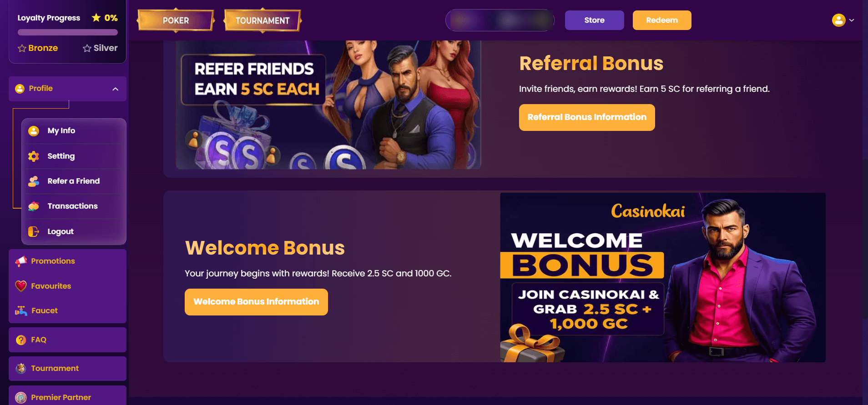Click the Loyalty Progress bar

(68, 32)
